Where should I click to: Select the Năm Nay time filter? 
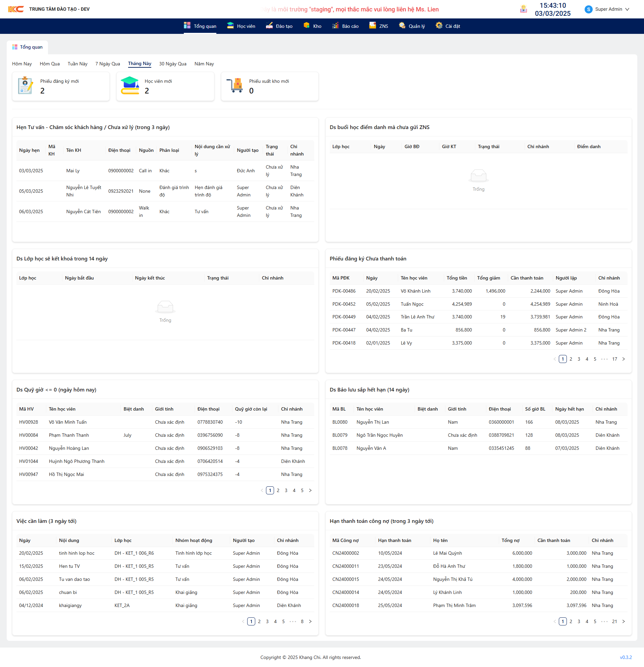(204, 64)
